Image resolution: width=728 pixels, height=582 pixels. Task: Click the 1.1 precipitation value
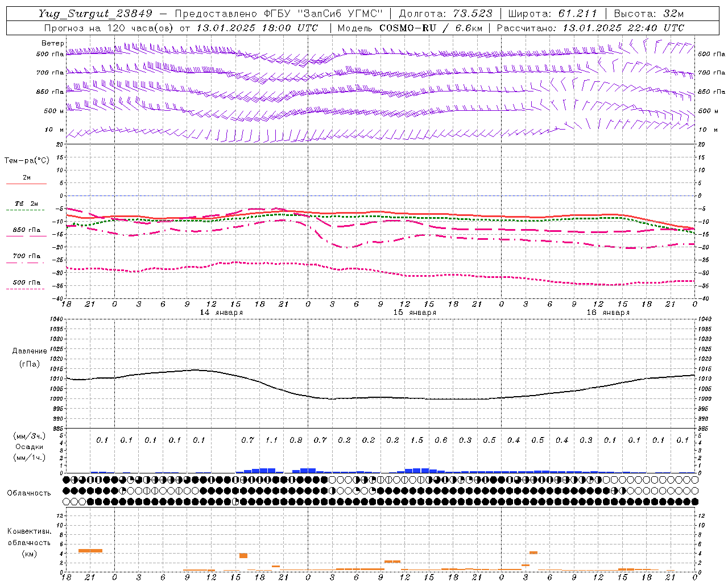(271, 440)
